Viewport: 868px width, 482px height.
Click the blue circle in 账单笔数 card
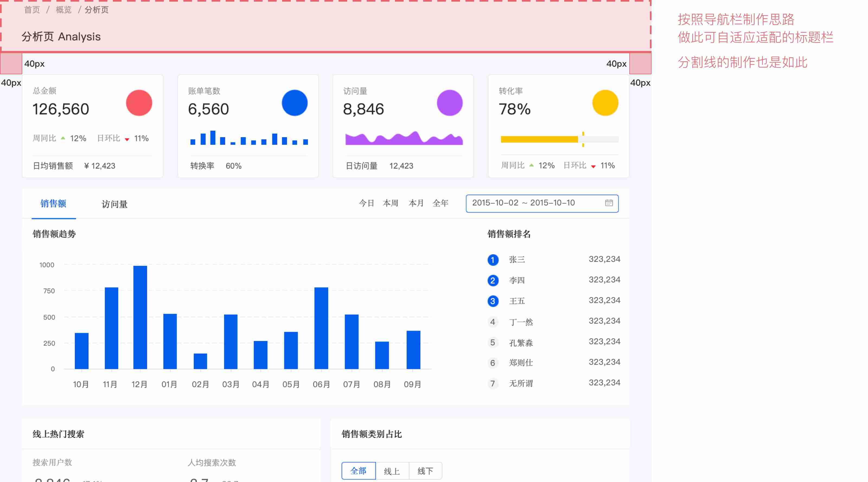(x=295, y=103)
